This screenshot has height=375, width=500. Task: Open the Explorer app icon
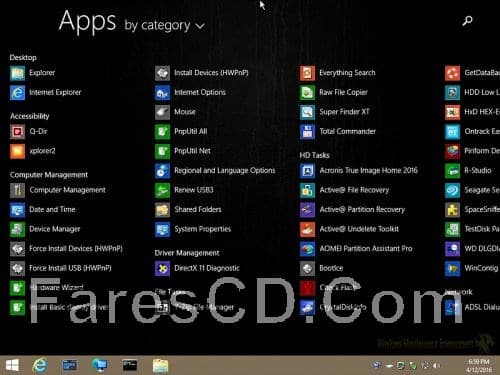point(17,73)
